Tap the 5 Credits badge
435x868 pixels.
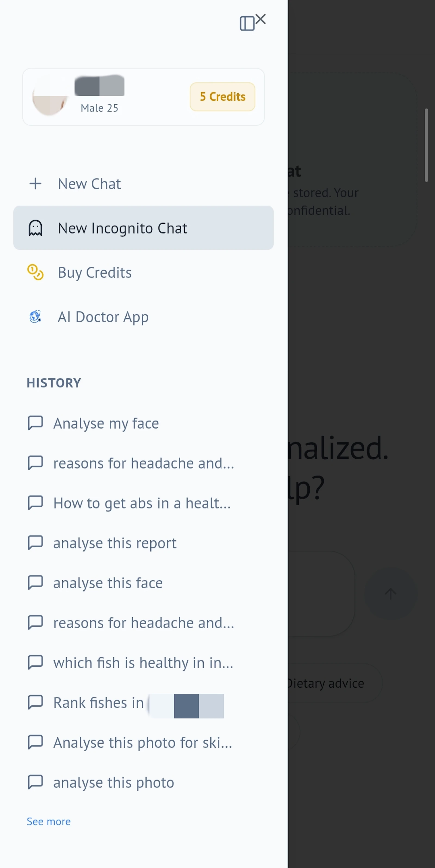tap(223, 97)
